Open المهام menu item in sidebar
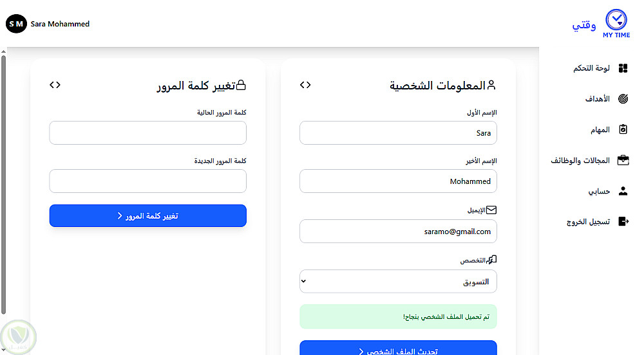The image size is (644, 355). 600,130
